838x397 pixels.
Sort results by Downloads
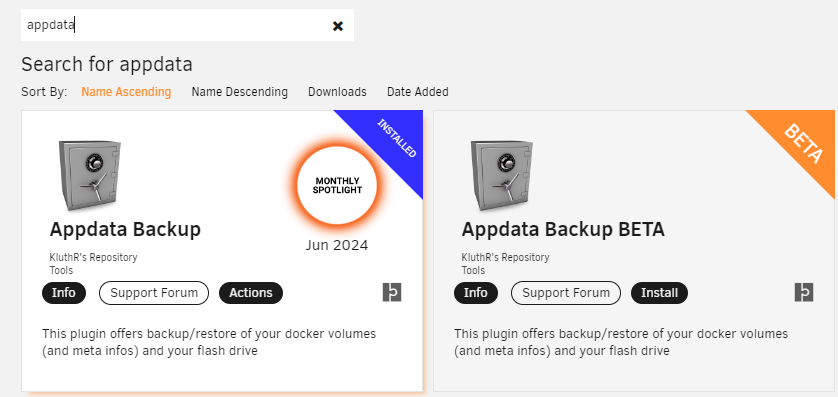pos(337,92)
